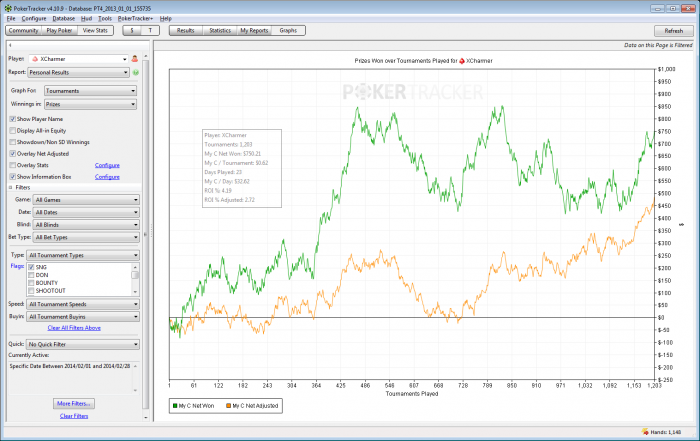Open the PokerTracker+ menu

pyautogui.click(x=135, y=18)
